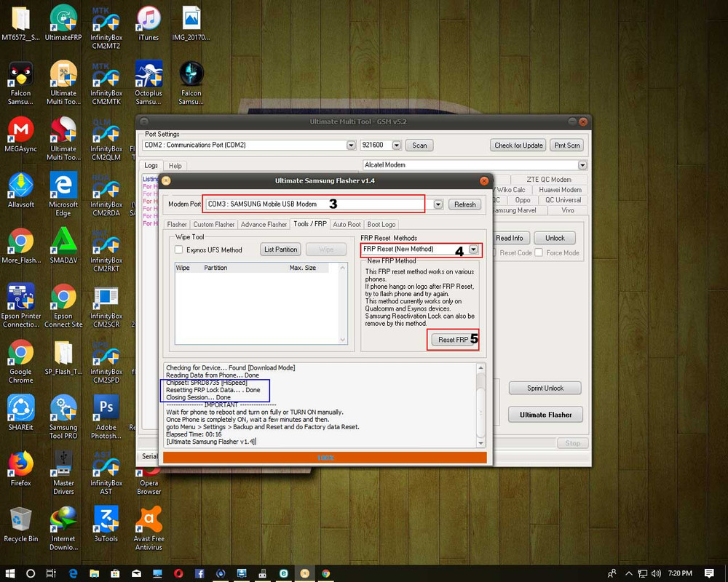The height and width of the screenshot is (582, 728).
Task: Click the Prnt Scrn button
Action: point(567,145)
